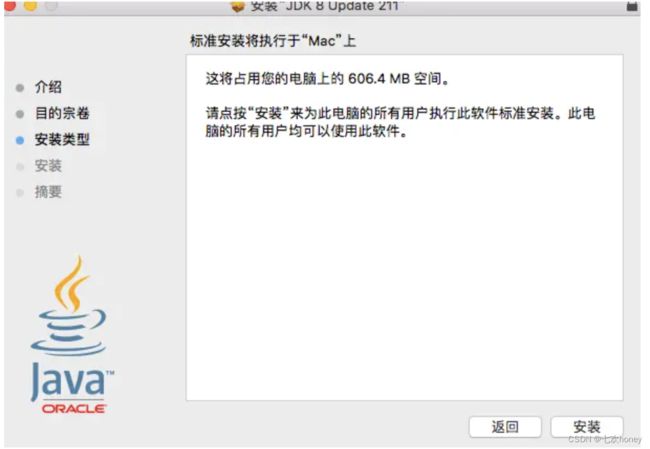Click the heading 标准安装将执行于"Mac"上
This screenshot has width=650, height=449.
click(x=273, y=41)
